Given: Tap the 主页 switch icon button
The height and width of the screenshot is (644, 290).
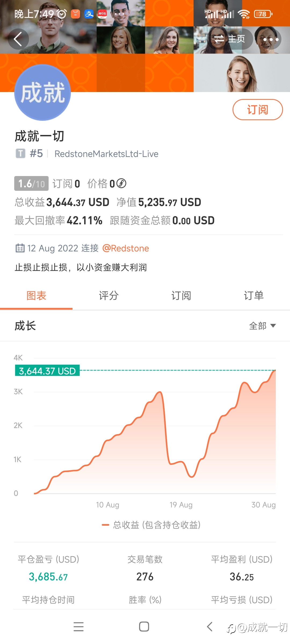Looking at the screenshot, I should (x=230, y=39).
